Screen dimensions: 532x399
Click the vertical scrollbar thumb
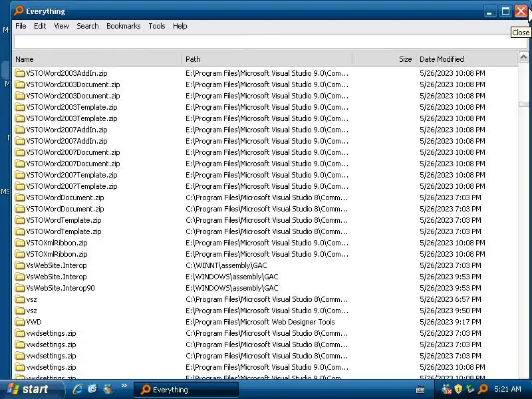coord(523,104)
